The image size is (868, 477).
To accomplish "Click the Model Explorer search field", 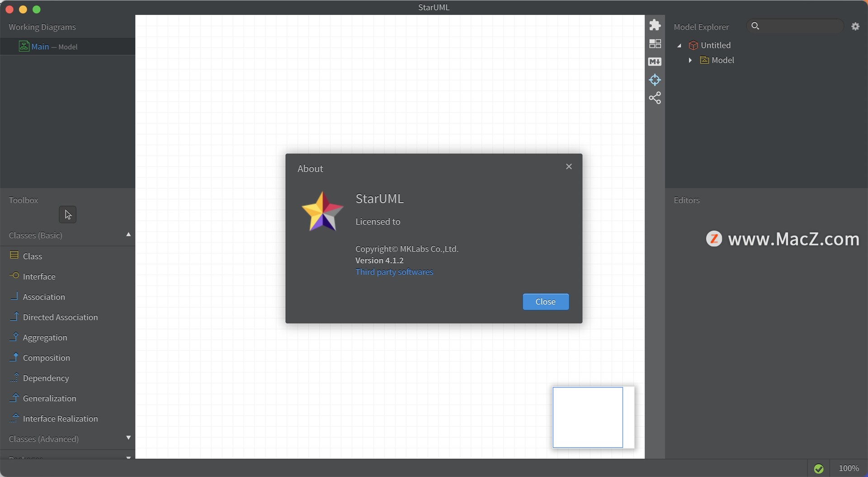I will pos(796,26).
